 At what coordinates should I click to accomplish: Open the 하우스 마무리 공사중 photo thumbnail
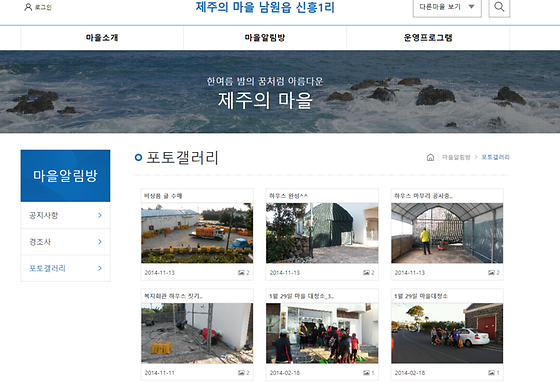coord(447,233)
